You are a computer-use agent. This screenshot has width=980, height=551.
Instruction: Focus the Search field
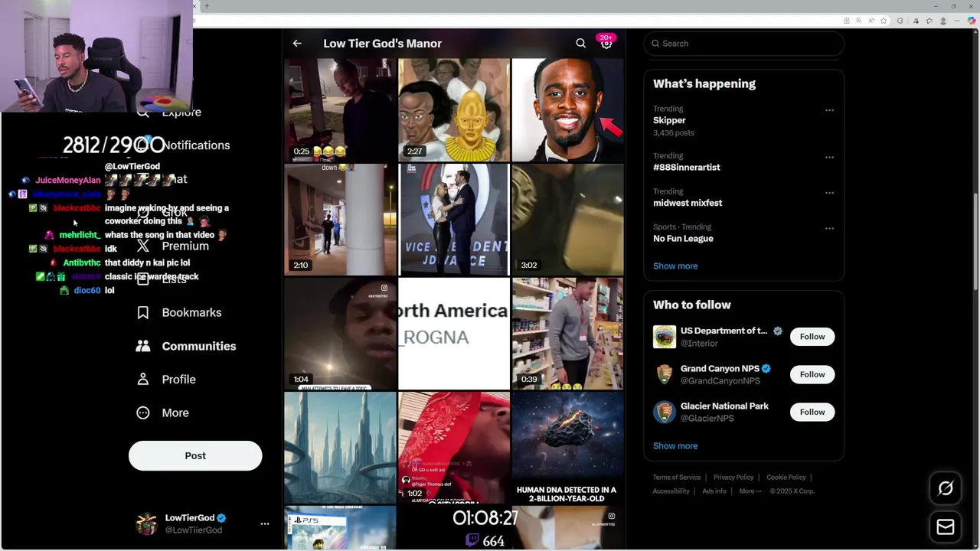(744, 44)
